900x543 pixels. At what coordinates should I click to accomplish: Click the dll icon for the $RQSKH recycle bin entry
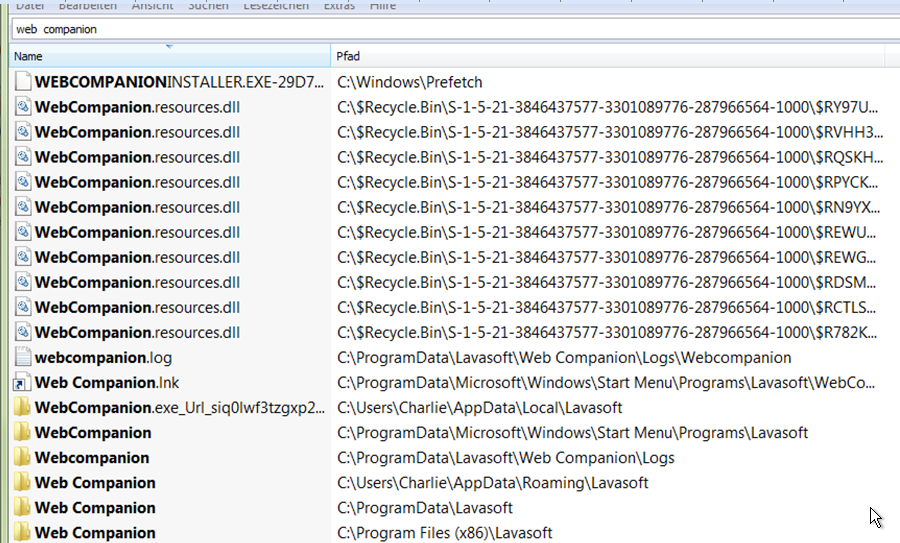coord(23,157)
